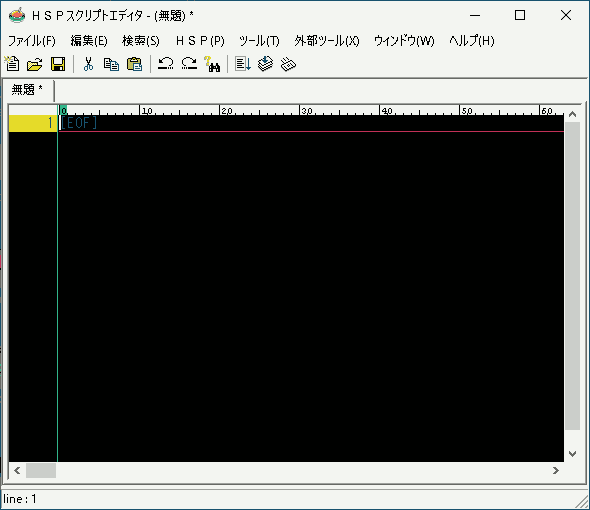
Task: Open keyword search with the binoculars icon
Action: [212, 64]
